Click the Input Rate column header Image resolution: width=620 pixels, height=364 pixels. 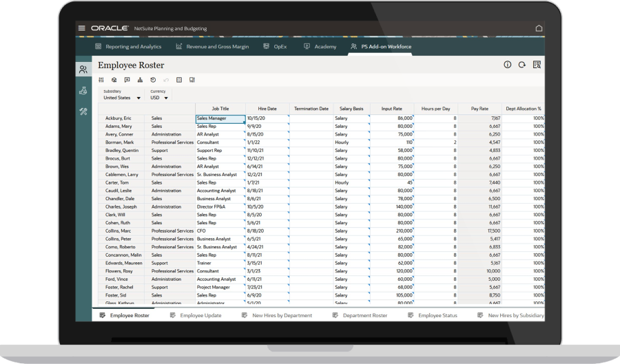point(393,108)
